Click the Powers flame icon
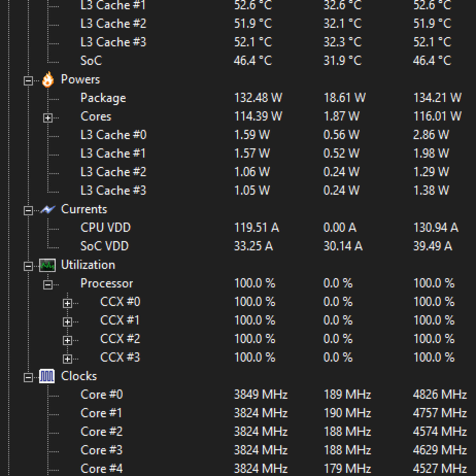This screenshot has height=476, width=476. click(48, 80)
